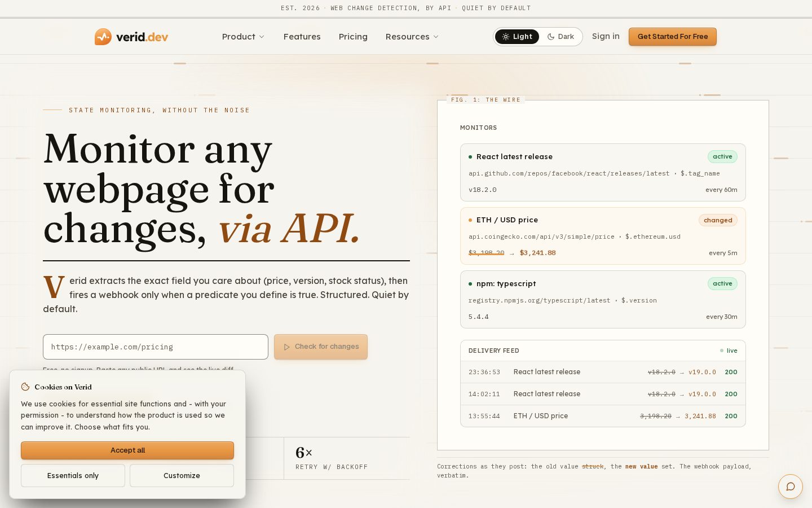The width and height of the screenshot is (812, 508).
Task: Open the npm: typescript monitor card
Action: [x=603, y=300]
